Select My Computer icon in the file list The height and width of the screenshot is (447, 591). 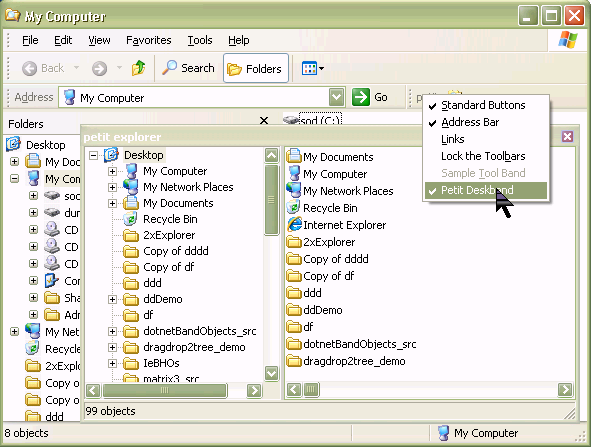pos(294,173)
